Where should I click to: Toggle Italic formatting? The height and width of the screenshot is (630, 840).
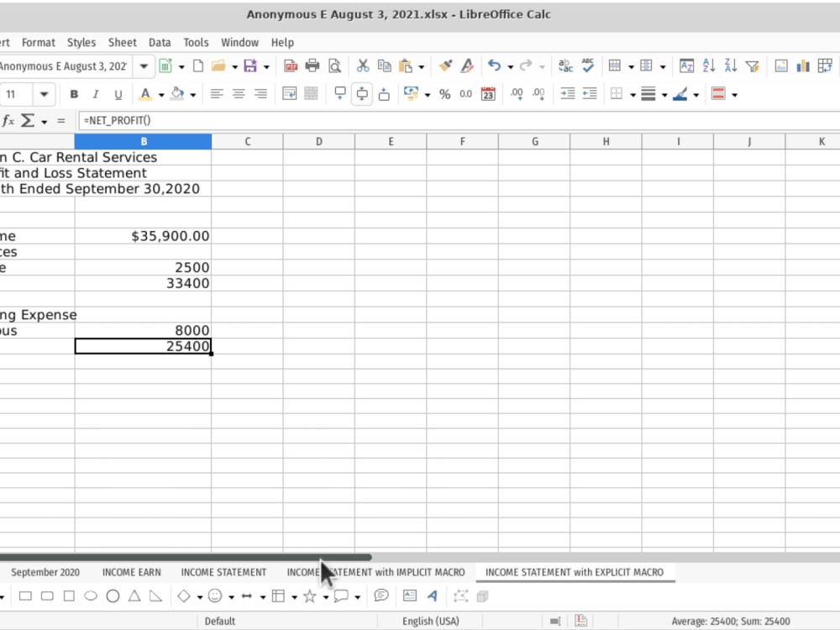point(96,94)
